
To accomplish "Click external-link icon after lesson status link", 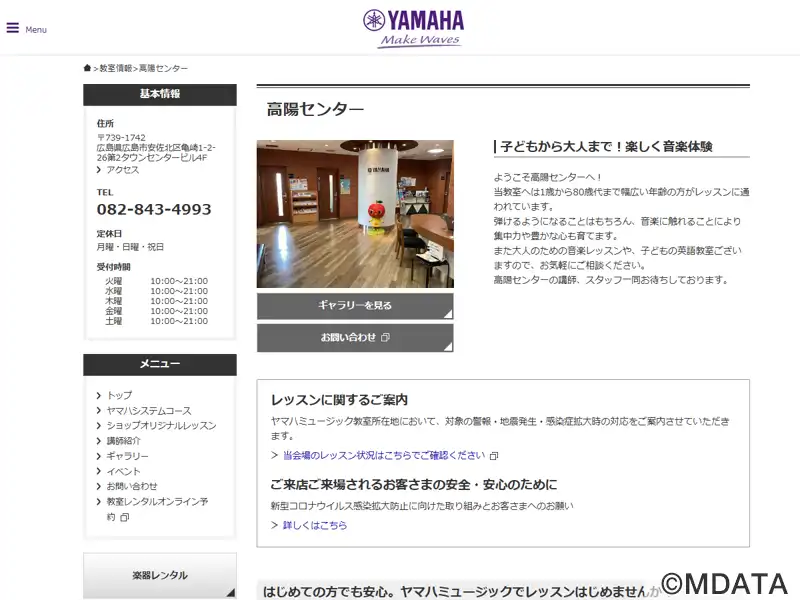I will [494, 456].
